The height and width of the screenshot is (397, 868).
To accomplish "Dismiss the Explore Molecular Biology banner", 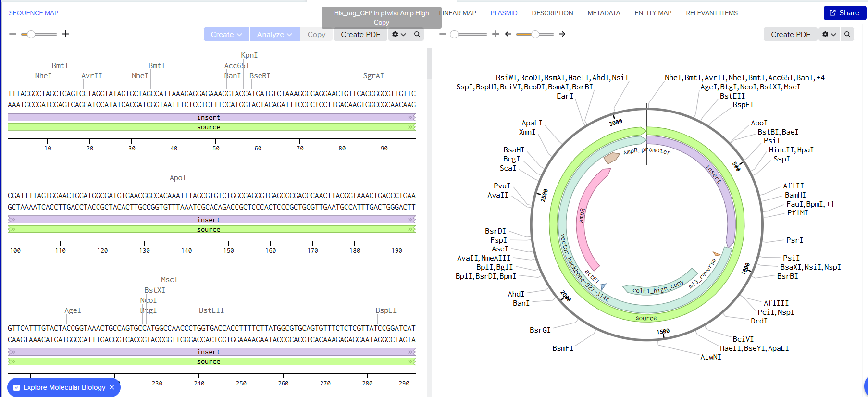I will 112,387.
